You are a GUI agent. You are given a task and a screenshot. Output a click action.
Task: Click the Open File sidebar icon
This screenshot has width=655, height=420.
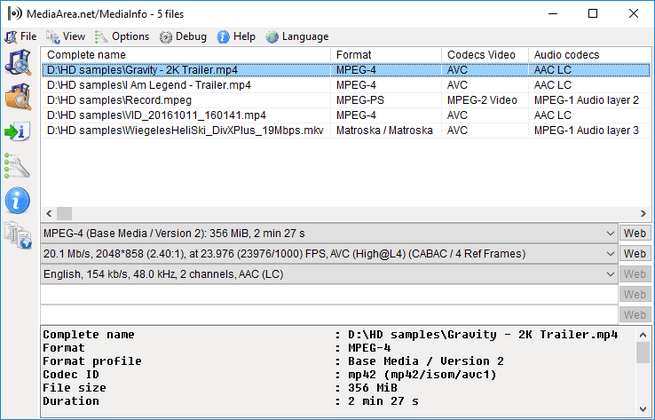[18, 62]
